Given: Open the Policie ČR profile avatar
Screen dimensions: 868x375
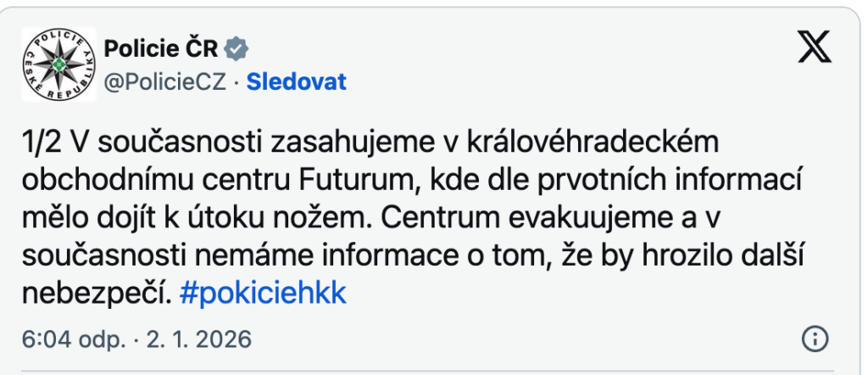Looking at the screenshot, I should [57, 65].
